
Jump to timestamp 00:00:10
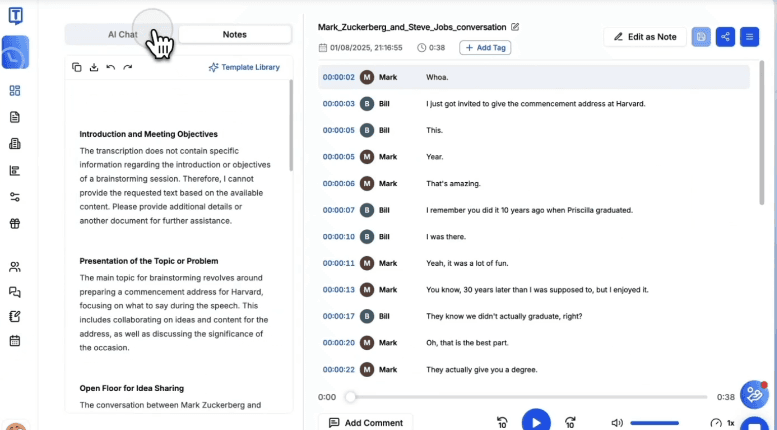click(x=338, y=237)
